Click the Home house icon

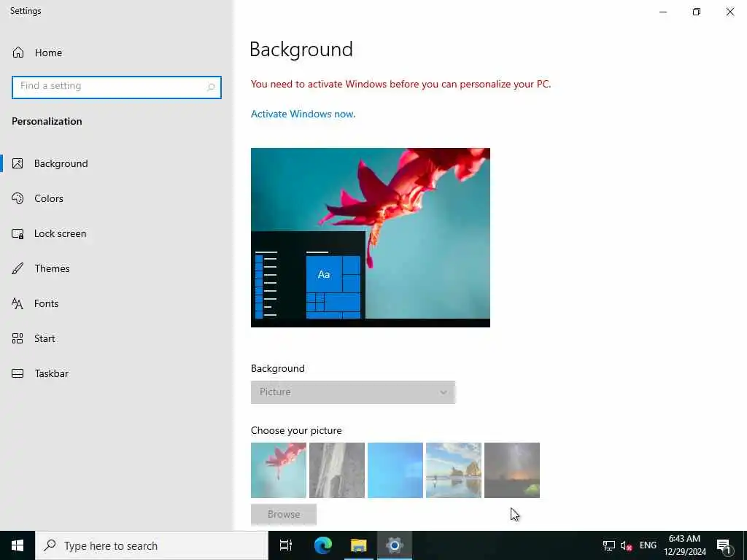(x=18, y=52)
